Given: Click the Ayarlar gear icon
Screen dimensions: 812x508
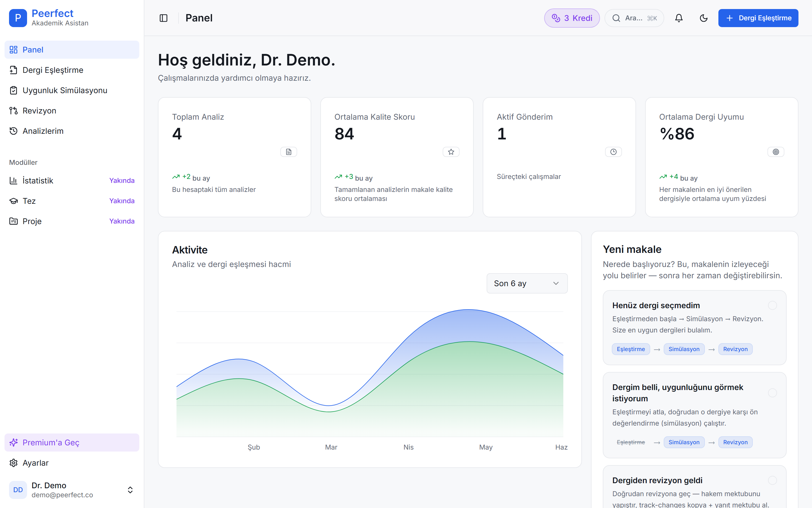Looking at the screenshot, I should coord(14,463).
